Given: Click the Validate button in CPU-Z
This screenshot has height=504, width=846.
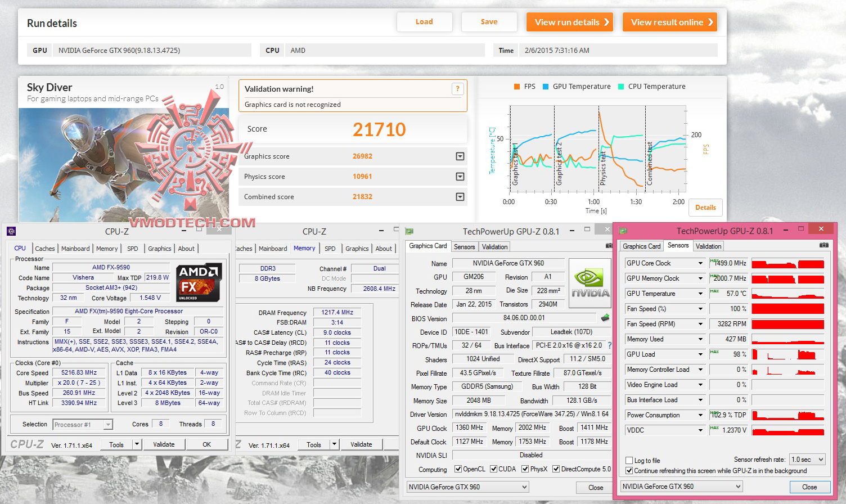Looking at the screenshot, I should pyautogui.click(x=164, y=444).
